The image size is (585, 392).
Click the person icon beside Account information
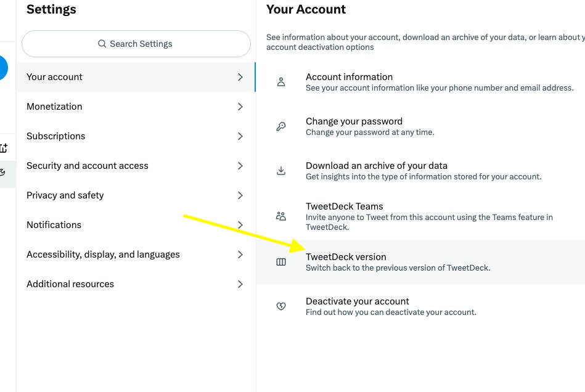(x=281, y=82)
